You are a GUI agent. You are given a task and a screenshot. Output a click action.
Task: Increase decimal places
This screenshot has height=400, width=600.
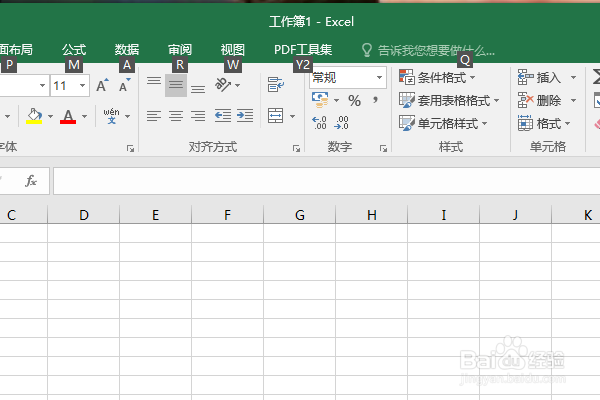[319, 123]
